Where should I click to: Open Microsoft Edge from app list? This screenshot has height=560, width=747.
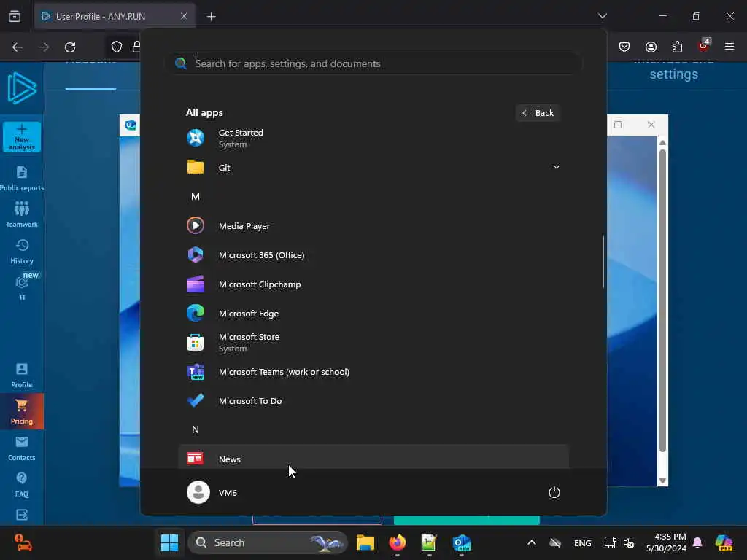[373, 314]
